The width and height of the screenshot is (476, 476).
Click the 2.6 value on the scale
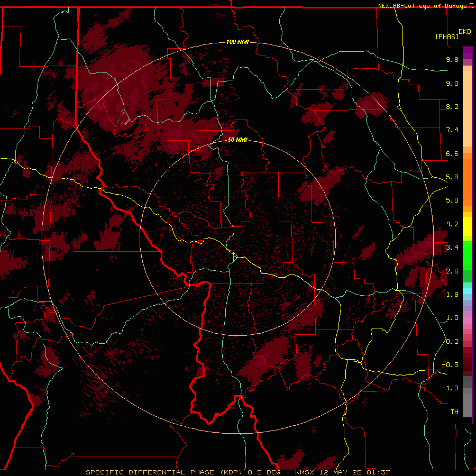point(452,271)
